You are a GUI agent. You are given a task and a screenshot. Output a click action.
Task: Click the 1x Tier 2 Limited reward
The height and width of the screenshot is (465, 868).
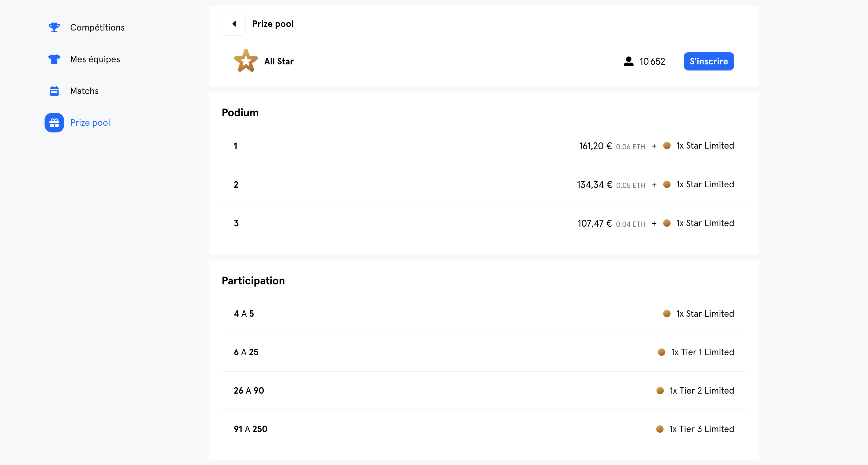[x=702, y=391]
